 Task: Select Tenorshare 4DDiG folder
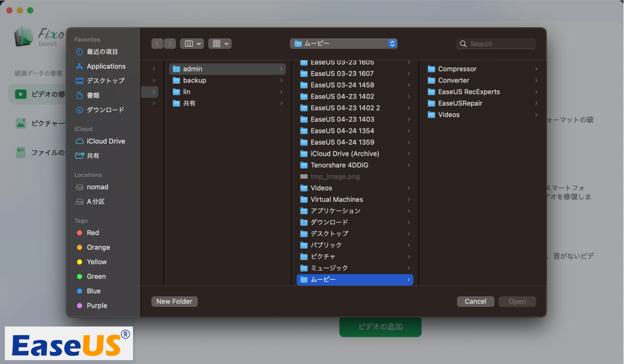coord(355,165)
